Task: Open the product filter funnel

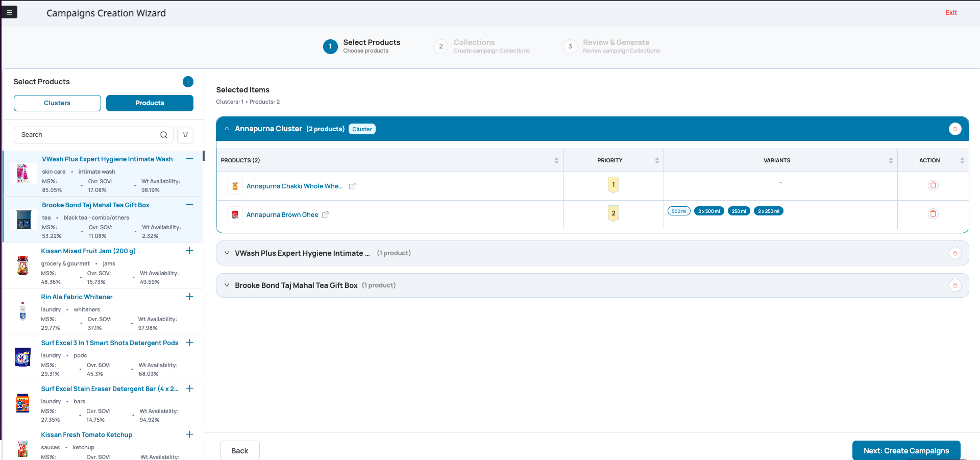Action: click(185, 135)
